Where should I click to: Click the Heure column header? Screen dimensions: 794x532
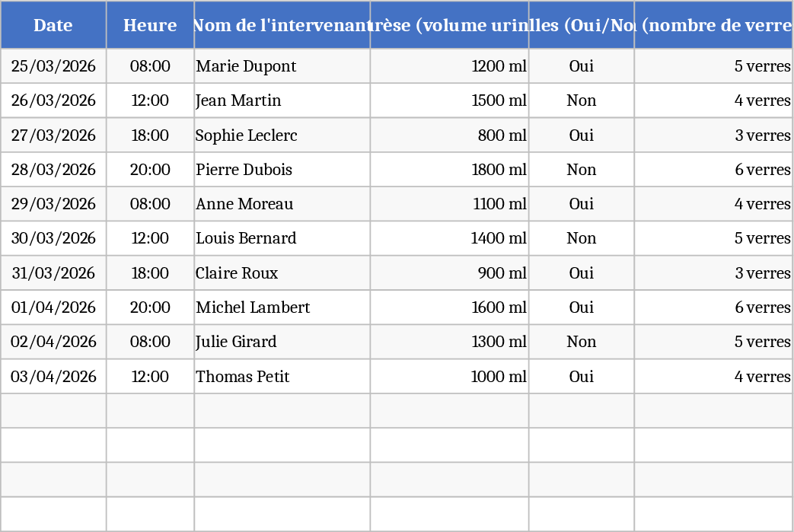coord(150,25)
